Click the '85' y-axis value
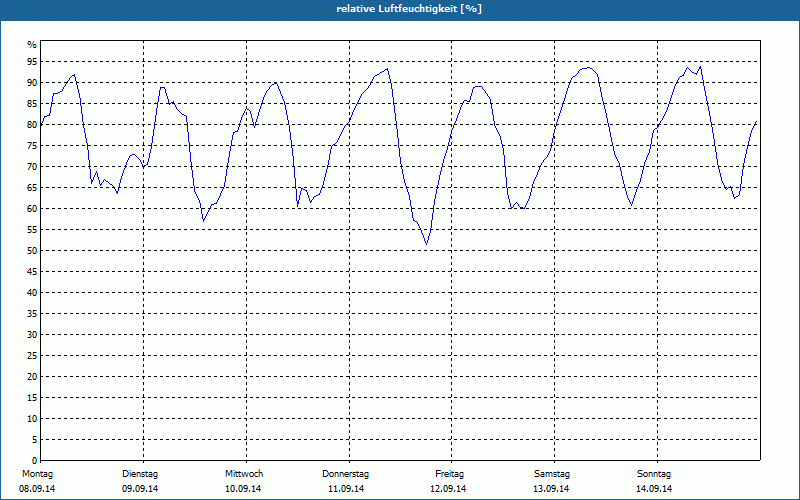800x500 pixels. 32,104
